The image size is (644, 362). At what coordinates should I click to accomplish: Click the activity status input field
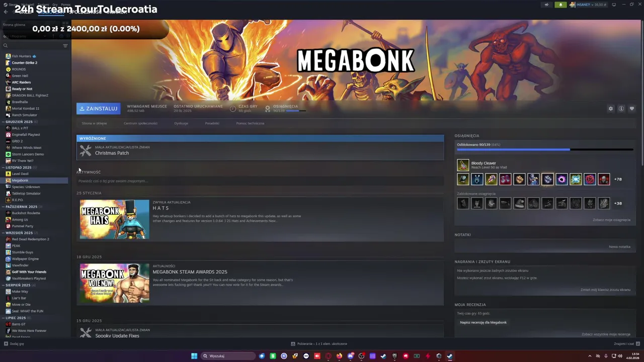[260, 181]
